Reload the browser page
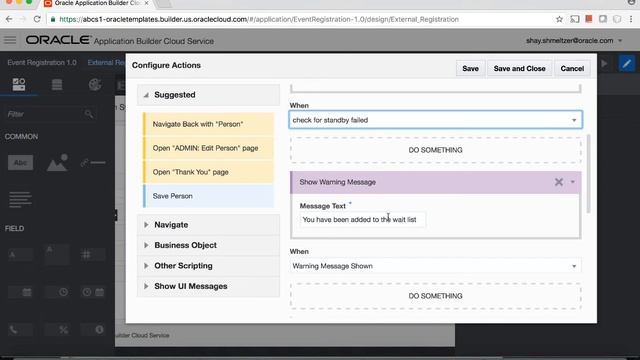This screenshot has width=640, height=360. click(37, 19)
